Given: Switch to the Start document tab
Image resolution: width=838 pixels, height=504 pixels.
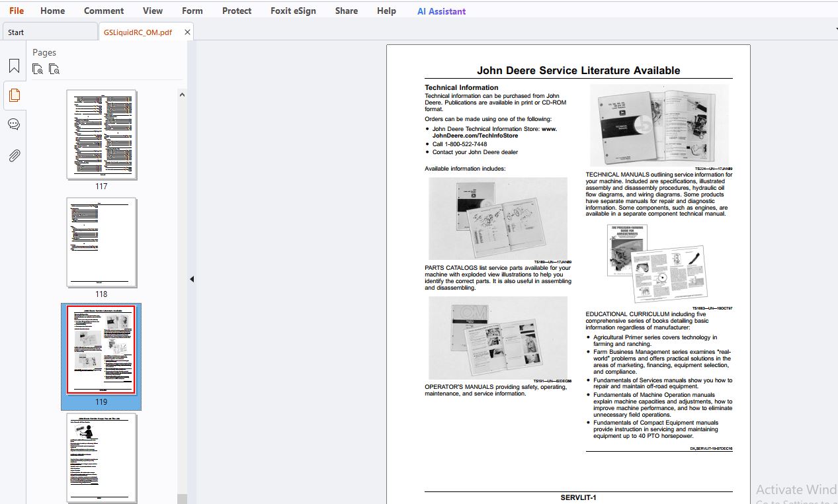Looking at the screenshot, I should tap(50, 32).
